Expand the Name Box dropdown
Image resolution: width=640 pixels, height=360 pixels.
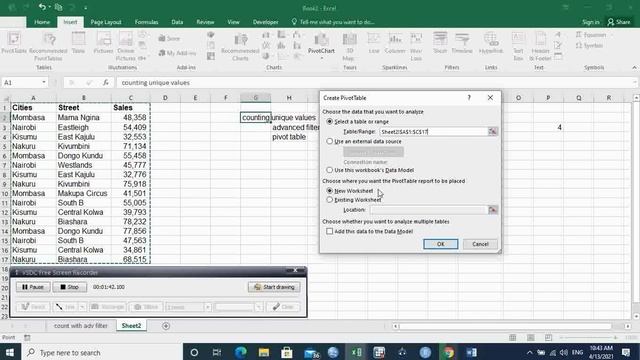(x=44, y=82)
